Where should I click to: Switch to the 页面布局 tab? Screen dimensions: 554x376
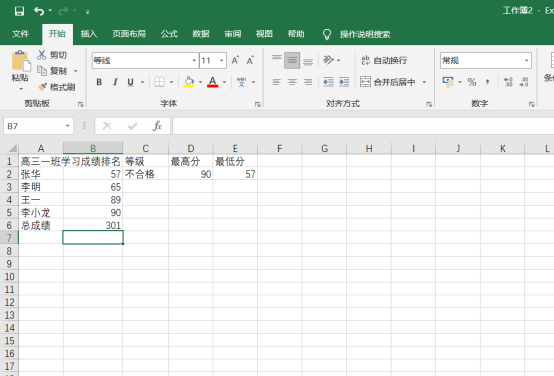click(129, 34)
